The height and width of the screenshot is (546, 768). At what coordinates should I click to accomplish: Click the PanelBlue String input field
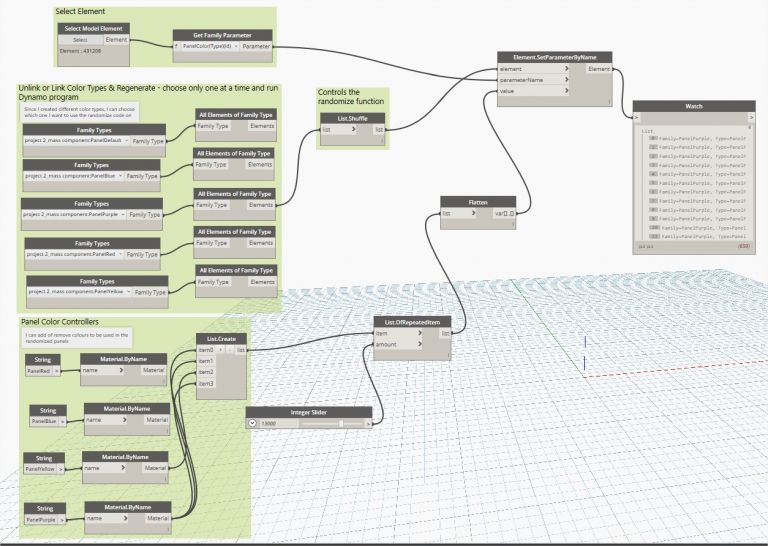click(x=42, y=421)
